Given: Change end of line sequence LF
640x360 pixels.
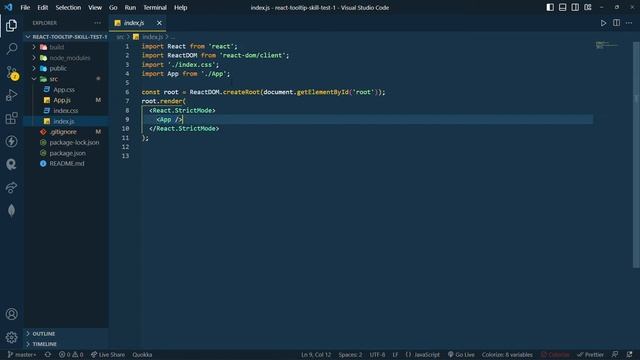Looking at the screenshot, I should pos(395,355).
